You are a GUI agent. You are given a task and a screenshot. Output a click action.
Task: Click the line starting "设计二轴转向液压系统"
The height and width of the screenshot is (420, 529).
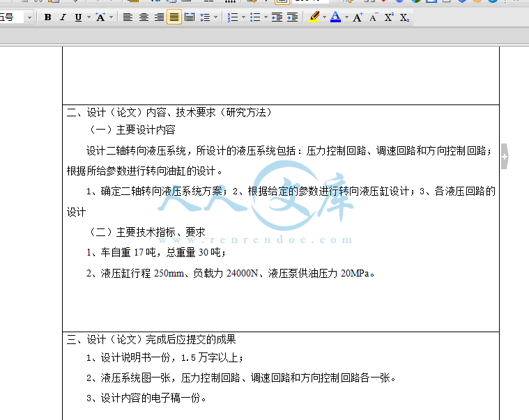click(x=289, y=150)
